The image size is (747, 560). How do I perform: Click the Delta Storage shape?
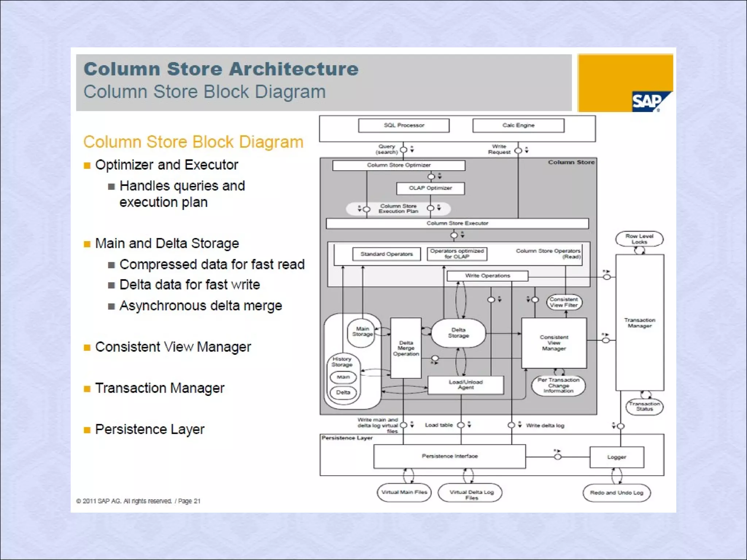[458, 332]
